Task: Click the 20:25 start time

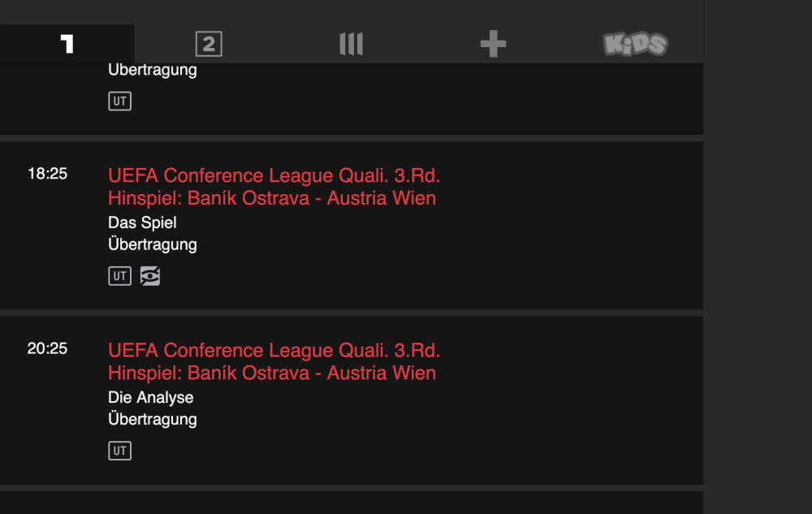Action: click(47, 348)
